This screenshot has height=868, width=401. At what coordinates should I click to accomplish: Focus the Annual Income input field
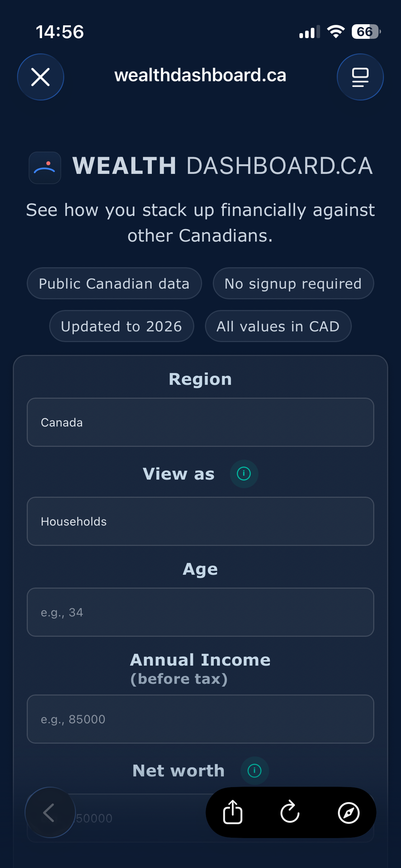tap(200, 719)
